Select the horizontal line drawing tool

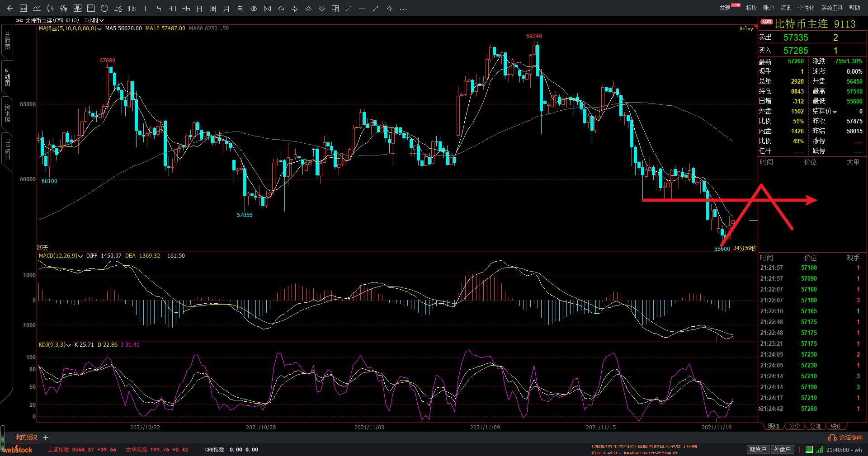[x=362, y=9]
